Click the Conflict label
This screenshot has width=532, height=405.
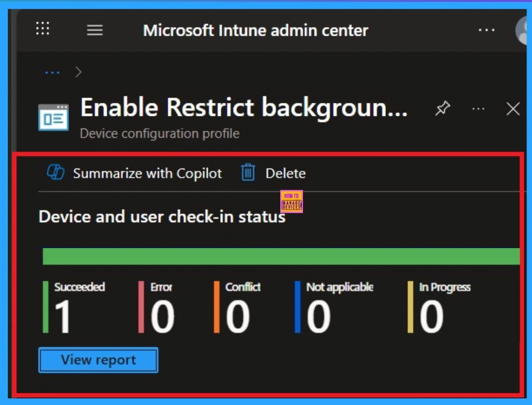[243, 287]
